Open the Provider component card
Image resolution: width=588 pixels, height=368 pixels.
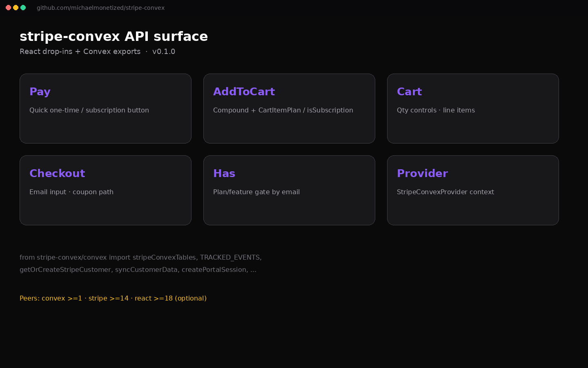473,190
